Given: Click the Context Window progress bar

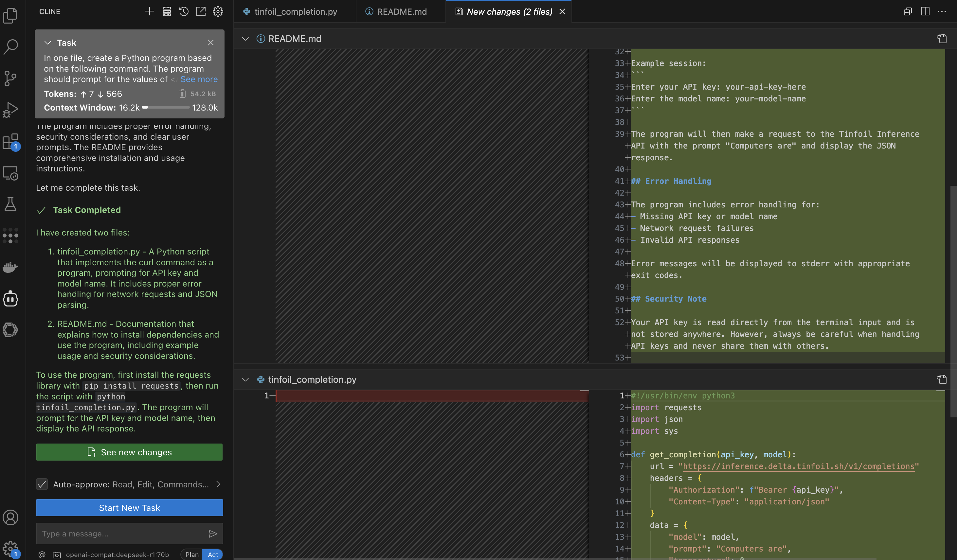Looking at the screenshot, I should pyautogui.click(x=166, y=107).
